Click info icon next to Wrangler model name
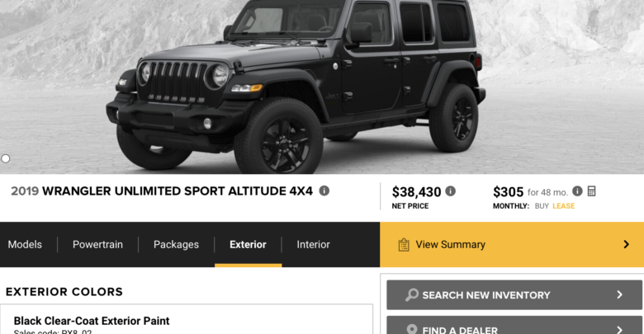Screen dimensions: 644x334 [324, 191]
